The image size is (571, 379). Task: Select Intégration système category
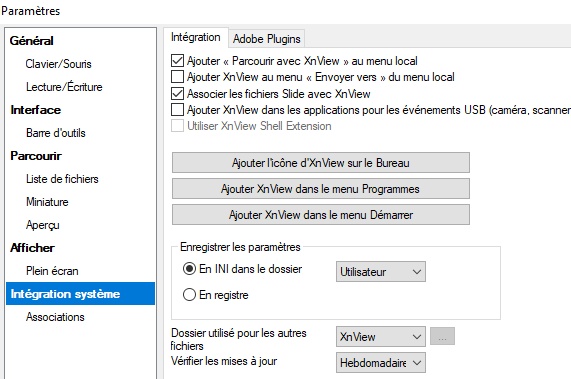tap(80, 293)
